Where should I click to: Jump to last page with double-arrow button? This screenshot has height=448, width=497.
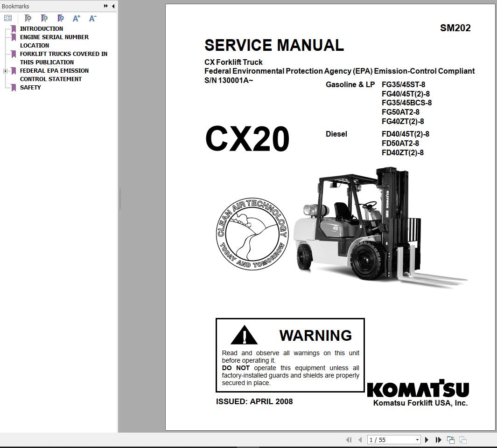click(438, 439)
